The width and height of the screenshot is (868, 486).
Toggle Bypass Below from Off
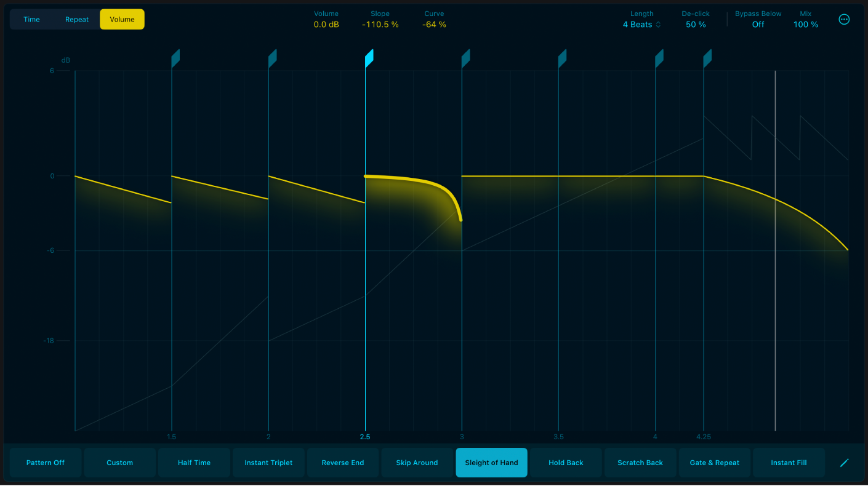758,24
